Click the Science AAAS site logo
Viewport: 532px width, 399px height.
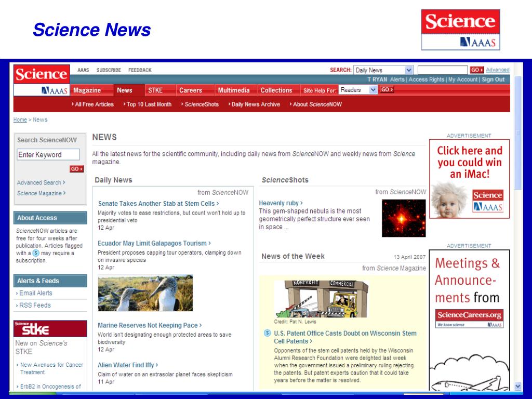42,80
